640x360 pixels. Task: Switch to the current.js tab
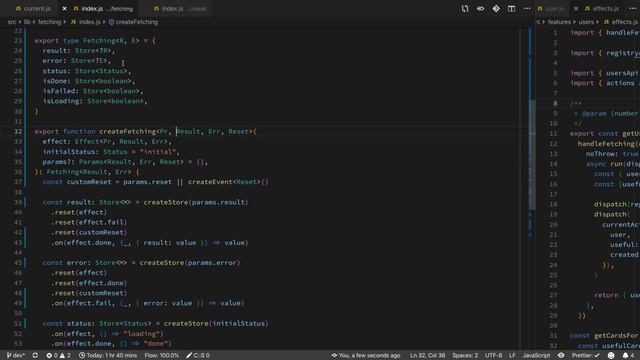pyautogui.click(x=33, y=9)
